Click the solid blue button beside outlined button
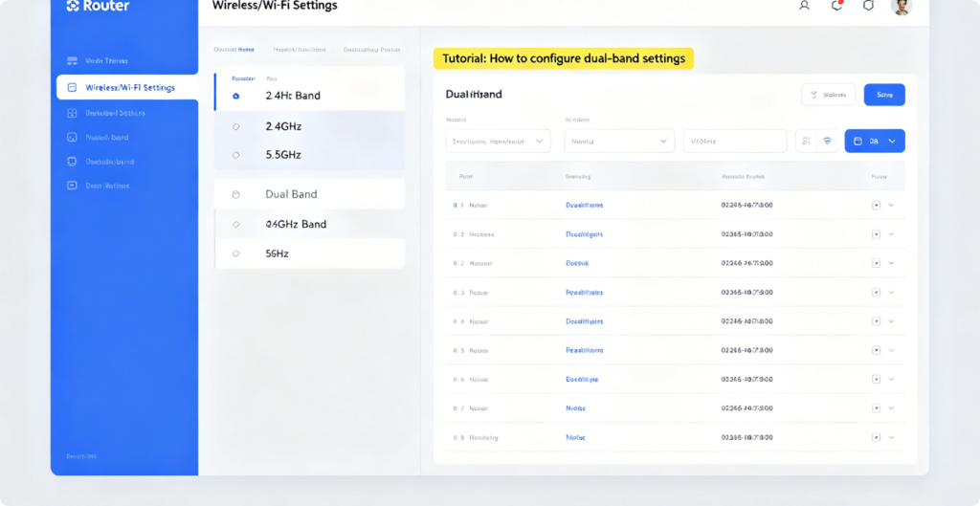 [x=884, y=95]
